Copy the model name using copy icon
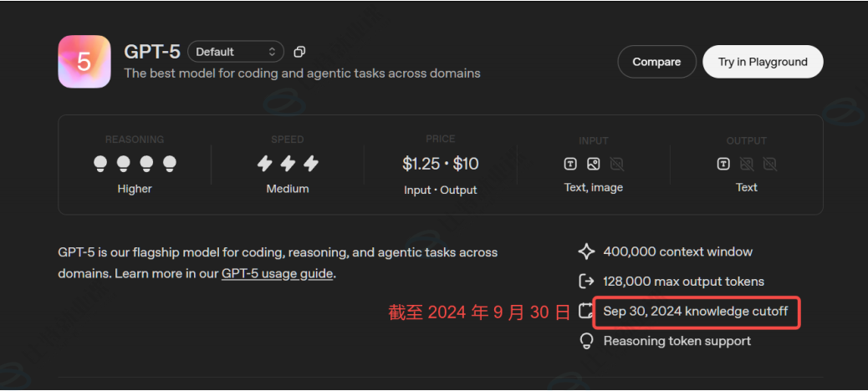This screenshot has height=391, width=868. (299, 52)
